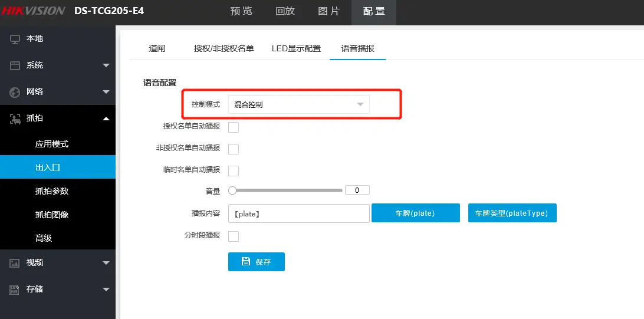The height and width of the screenshot is (319, 644).
Task: Open the 控制模式 dropdown
Action: (x=298, y=104)
